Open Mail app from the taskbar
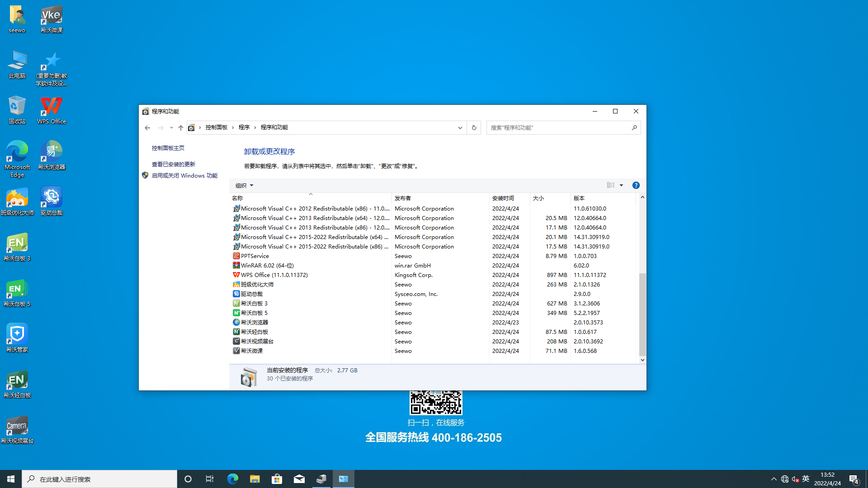This screenshot has height=488, width=868. (x=299, y=479)
